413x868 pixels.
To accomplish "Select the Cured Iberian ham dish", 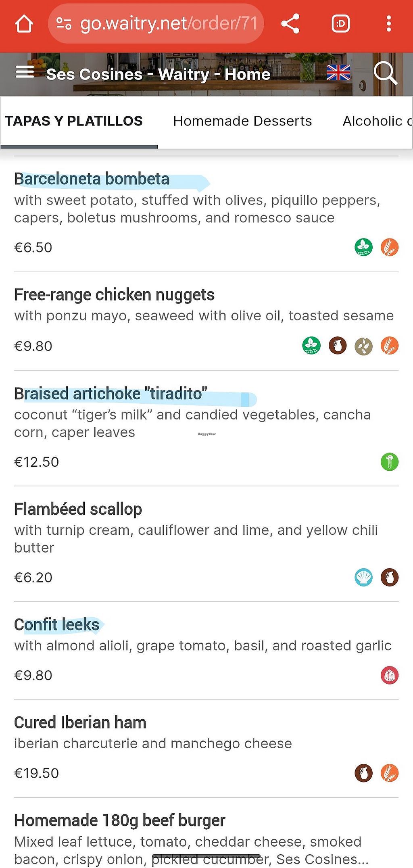I will [80, 723].
